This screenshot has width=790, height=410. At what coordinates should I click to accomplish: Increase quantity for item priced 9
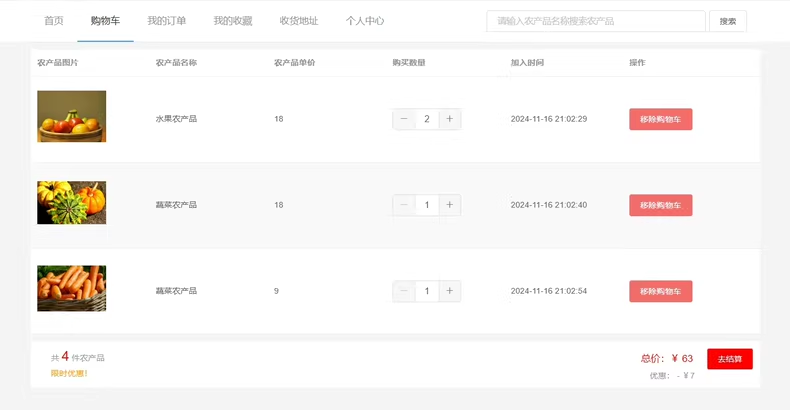pos(449,291)
